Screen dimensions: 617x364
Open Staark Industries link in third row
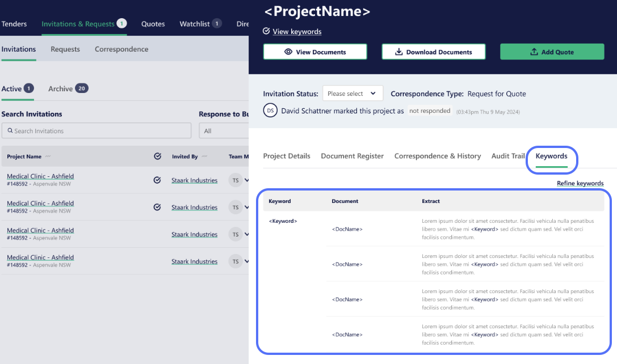(x=194, y=235)
